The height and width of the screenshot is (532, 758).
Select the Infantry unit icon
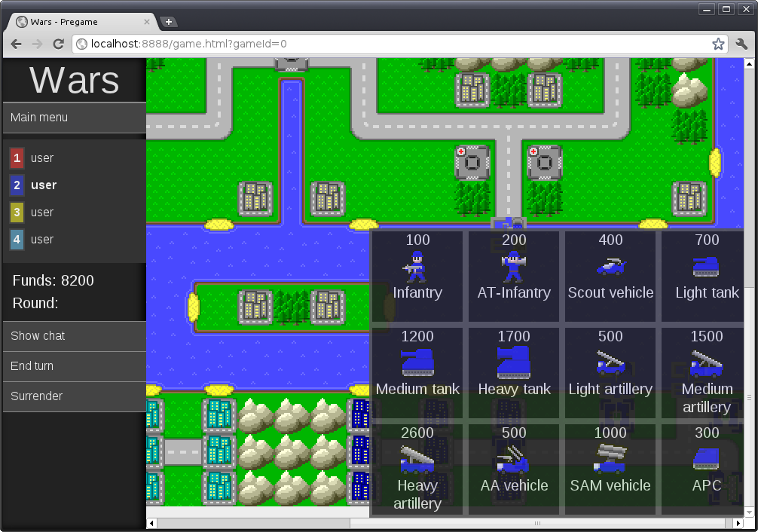tap(417, 268)
